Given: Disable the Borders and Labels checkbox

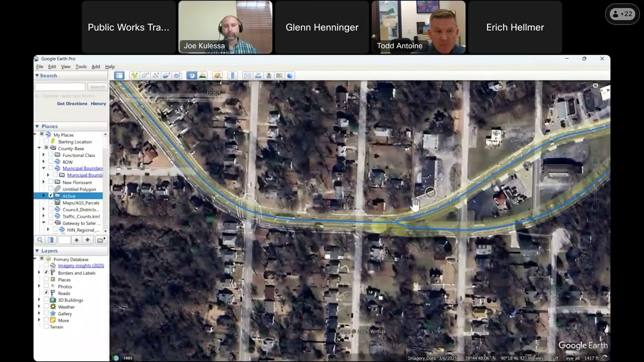Looking at the screenshot, I should pyautogui.click(x=46, y=273).
